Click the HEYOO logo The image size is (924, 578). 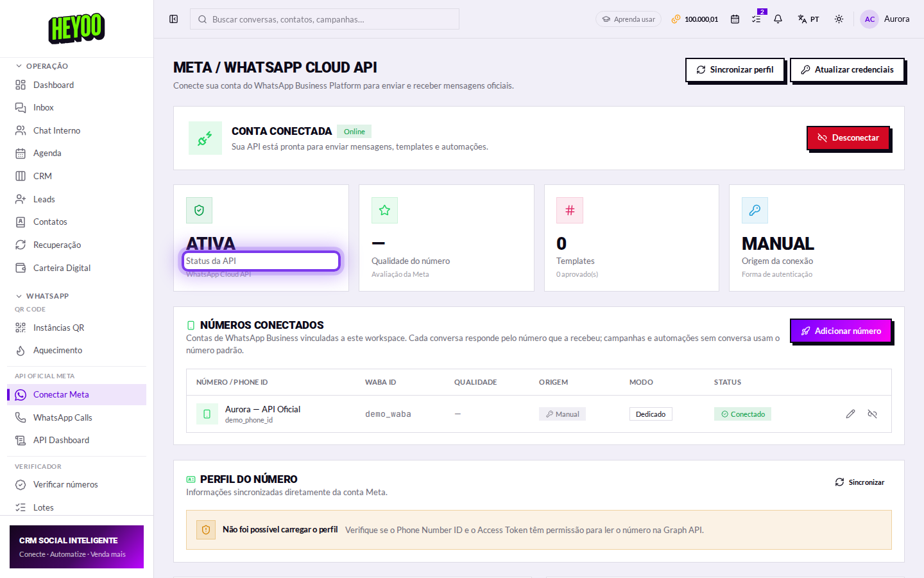pos(76,28)
